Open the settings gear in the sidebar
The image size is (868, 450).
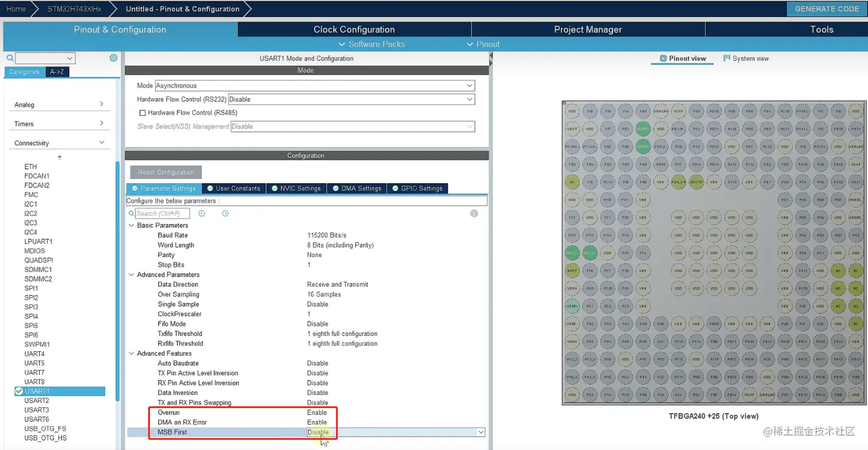click(114, 58)
